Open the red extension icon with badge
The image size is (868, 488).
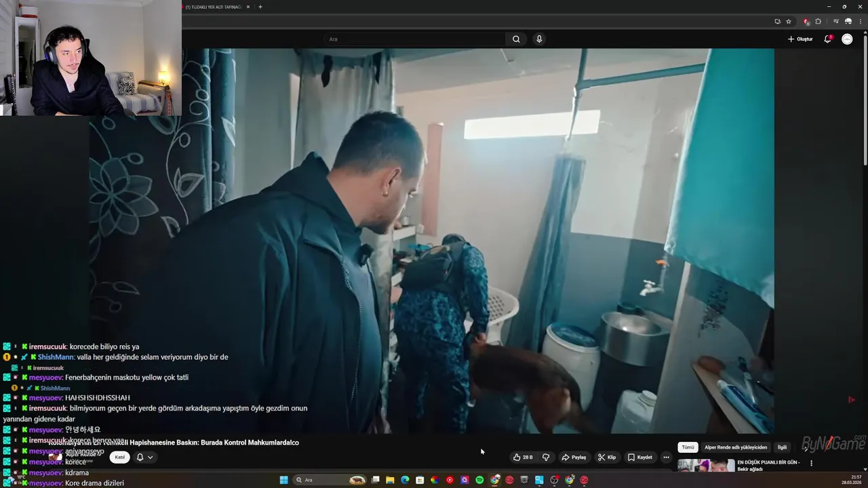(x=806, y=22)
